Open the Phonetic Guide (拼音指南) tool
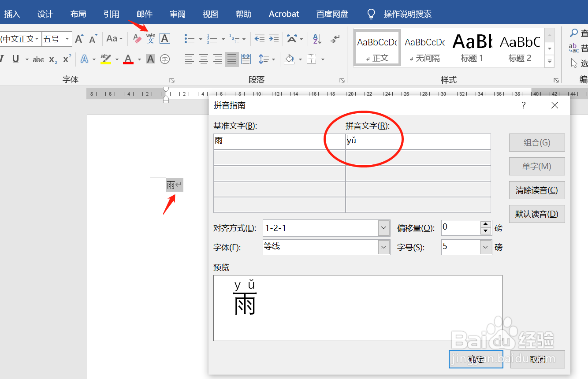Viewport: 588px width, 379px height. [151, 38]
